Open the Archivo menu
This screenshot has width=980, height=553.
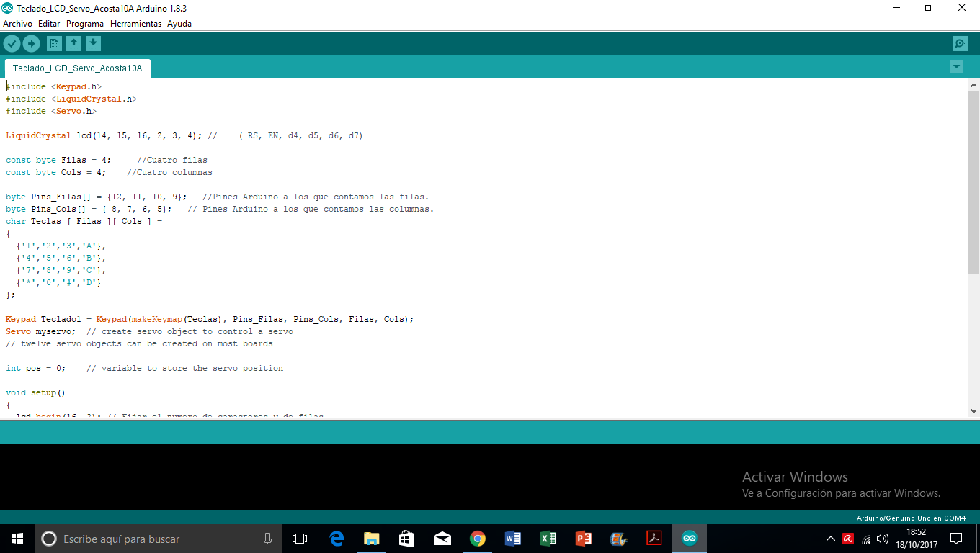[17, 24]
